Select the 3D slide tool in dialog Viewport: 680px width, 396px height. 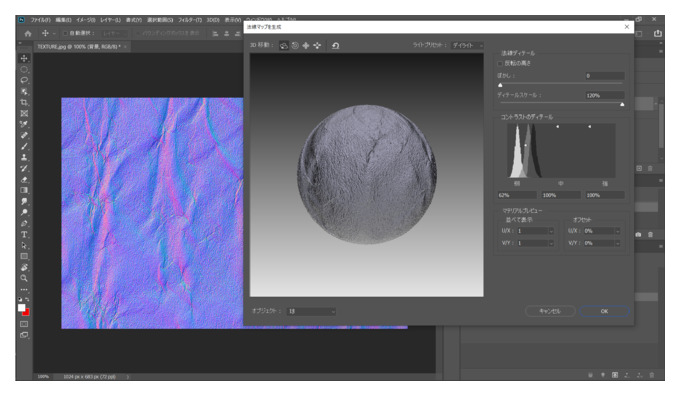(x=317, y=46)
